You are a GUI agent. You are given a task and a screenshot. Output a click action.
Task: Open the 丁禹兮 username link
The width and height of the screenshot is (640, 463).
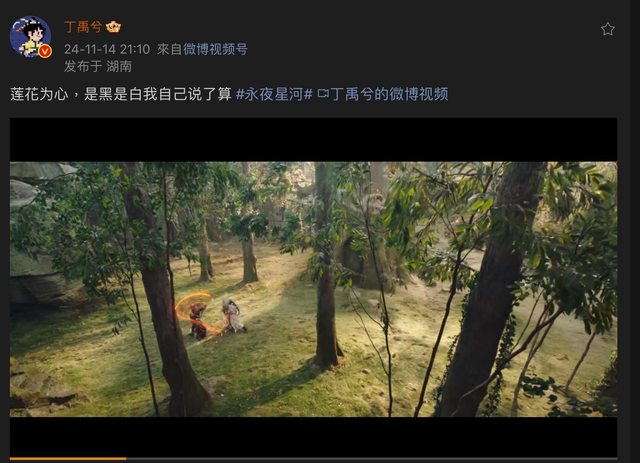pyautogui.click(x=83, y=27)
